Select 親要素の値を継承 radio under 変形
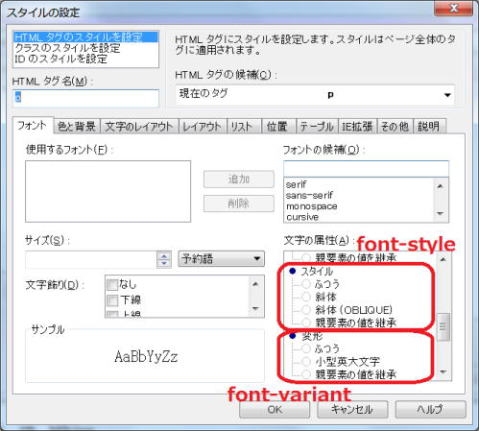The width and height of the screenshot is (479, 431). [306, 374]
